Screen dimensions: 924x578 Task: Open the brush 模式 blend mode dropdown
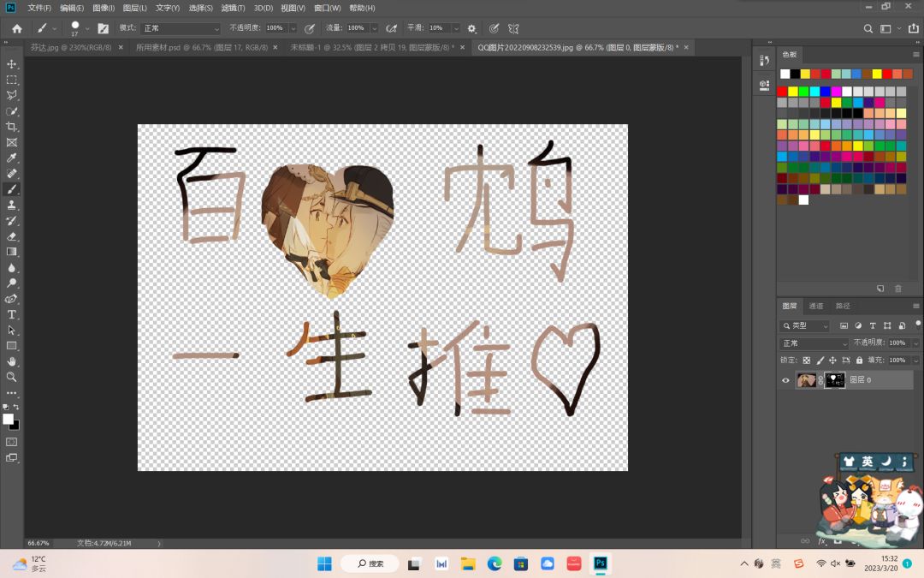pos(181,28)
